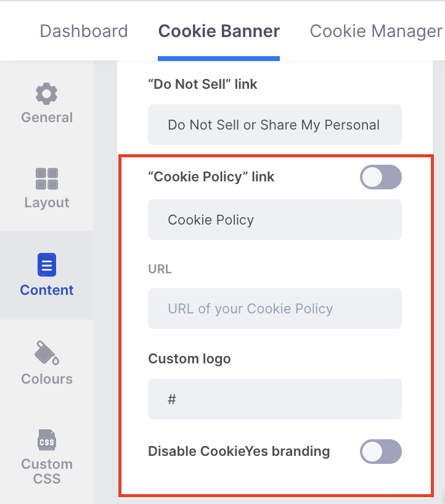This screenshot has width=445, height=504.
Task: Click the "Do Not Sell" link heading
Action: pos(203,85)
